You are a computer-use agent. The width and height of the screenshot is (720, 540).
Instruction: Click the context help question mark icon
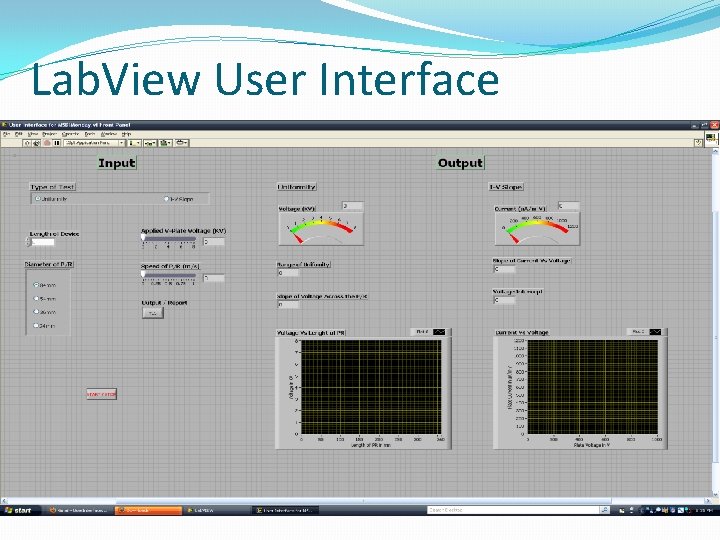[x=699, y=143]
